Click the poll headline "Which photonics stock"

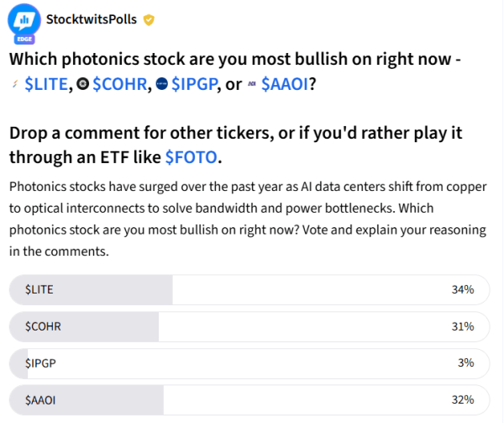point(97,59)
